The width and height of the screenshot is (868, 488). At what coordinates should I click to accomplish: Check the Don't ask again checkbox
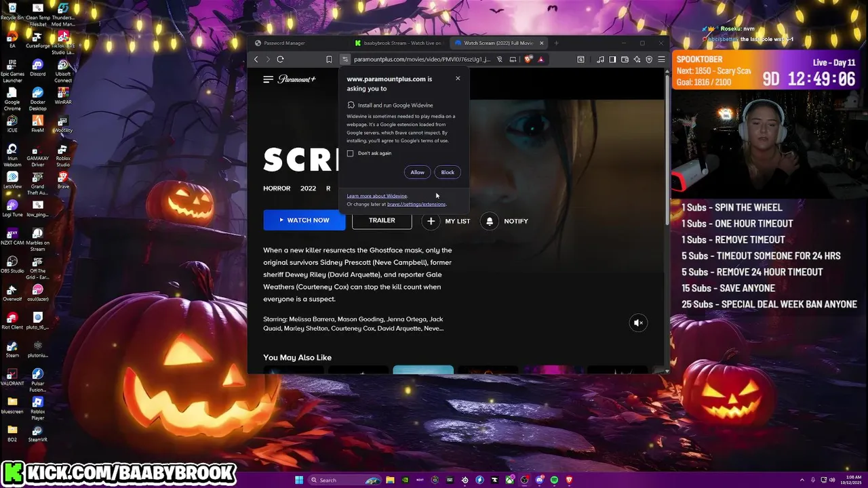(x=350, y=153)
